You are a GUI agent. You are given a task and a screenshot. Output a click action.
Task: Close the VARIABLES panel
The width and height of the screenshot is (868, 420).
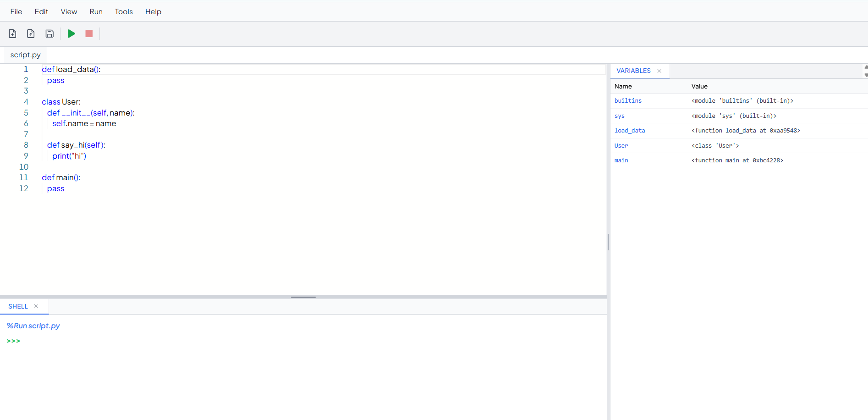point(659,71)
